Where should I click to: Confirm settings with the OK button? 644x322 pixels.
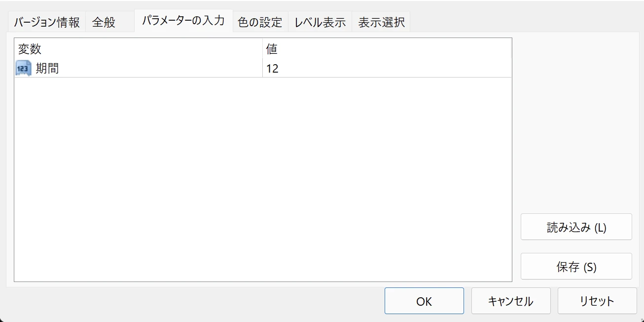tap(424, 301)
